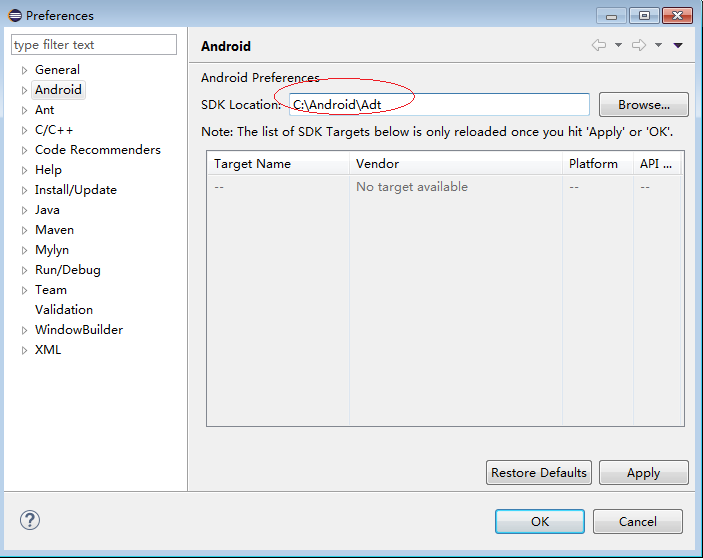Expand the General tree node
The width and height of the screenshot is (703, 560).
[24, 70]
